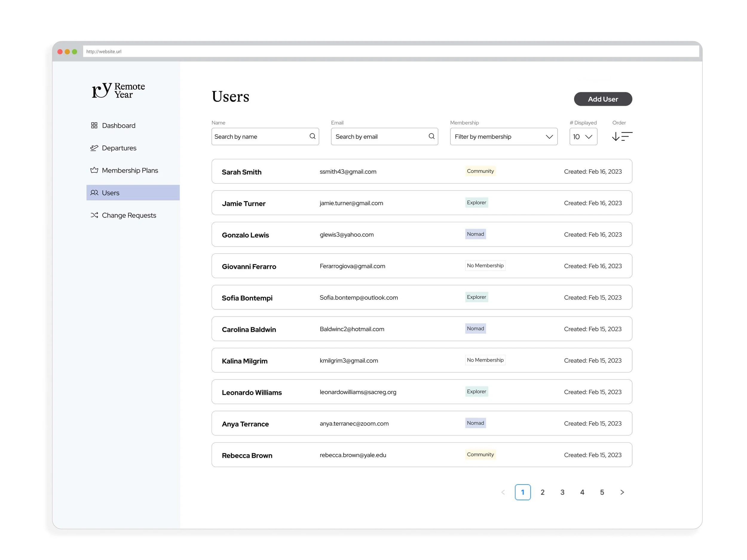747x560 pixels.
Task: Open the Filter by membership dropdown
Action: (503, 136)
